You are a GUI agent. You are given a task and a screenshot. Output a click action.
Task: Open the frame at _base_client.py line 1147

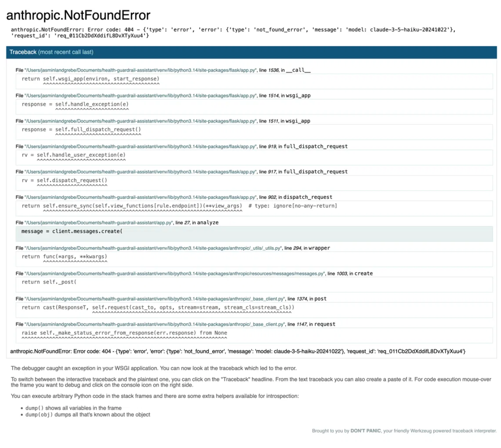click(176, 324)
